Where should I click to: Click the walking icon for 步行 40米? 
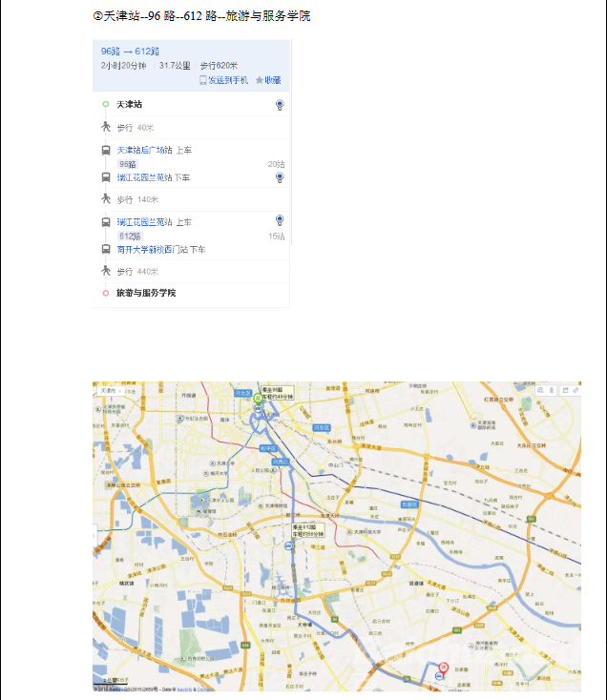pos(106,127)
